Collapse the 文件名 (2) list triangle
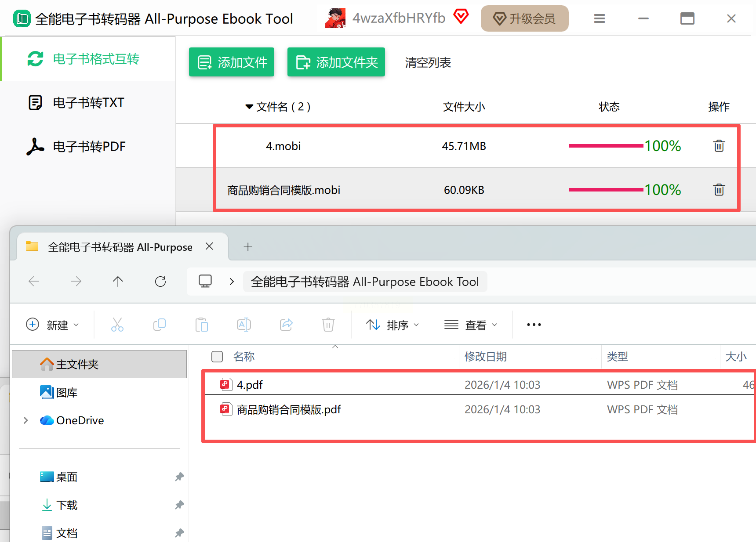This screenshot has width=756, height=542. pos(249,107)
